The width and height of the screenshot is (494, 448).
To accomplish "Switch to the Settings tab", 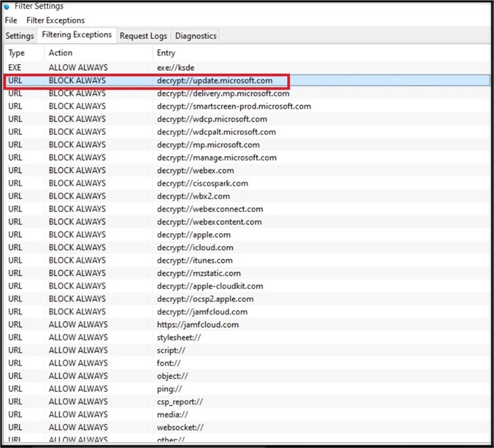I will [x=20, y=36].
